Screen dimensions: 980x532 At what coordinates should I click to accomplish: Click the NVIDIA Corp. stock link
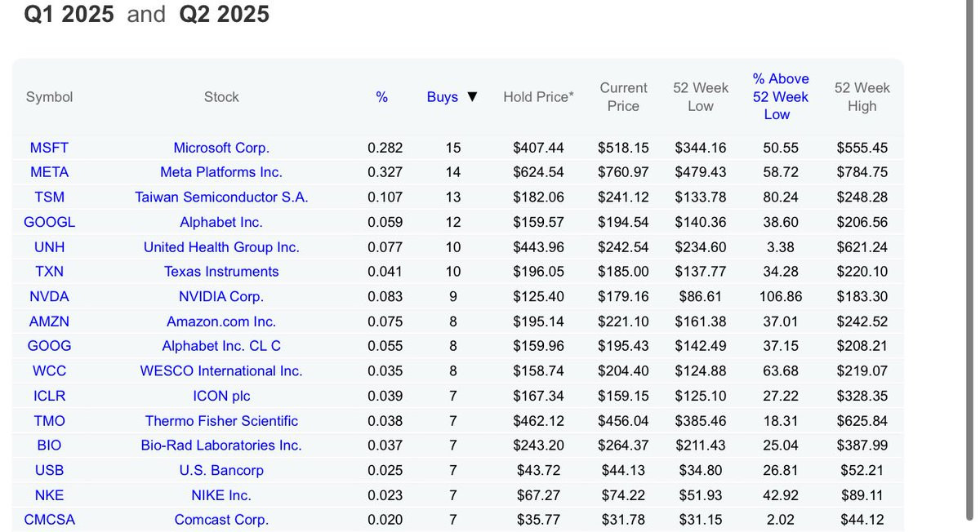pyautogui.click(x=221, y=296)
